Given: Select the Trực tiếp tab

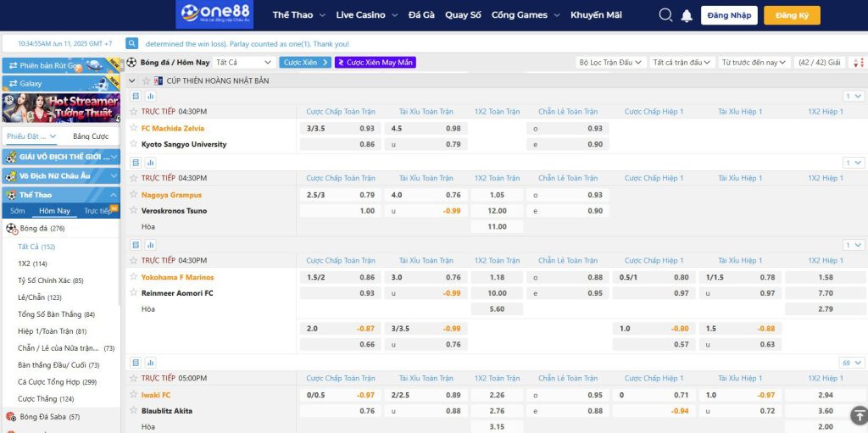Looking at the screenshot, I should [98, 211].
